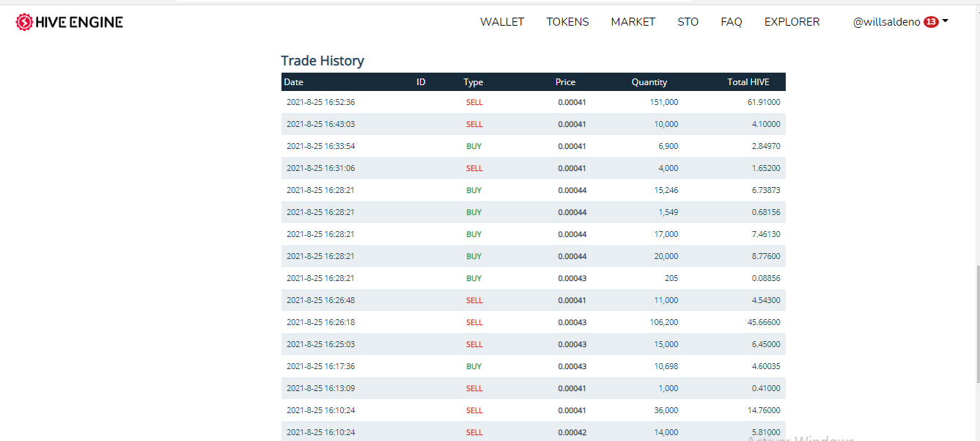
Task: Click BUY label in the 16:33:54 row
Action: 474,146
